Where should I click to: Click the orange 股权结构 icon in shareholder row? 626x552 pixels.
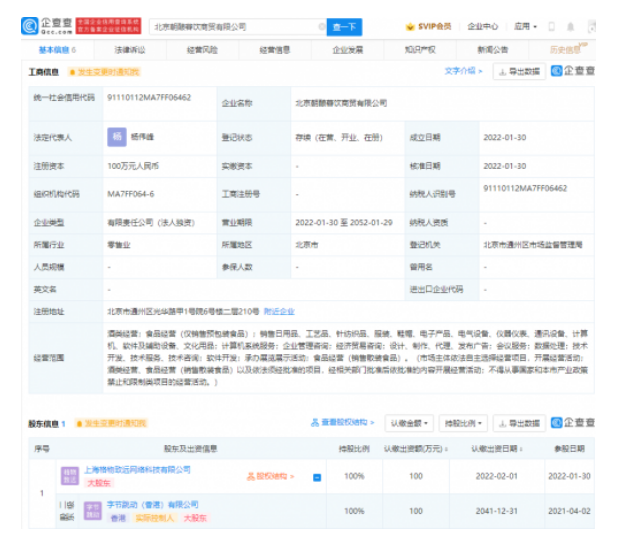point(251,476)
